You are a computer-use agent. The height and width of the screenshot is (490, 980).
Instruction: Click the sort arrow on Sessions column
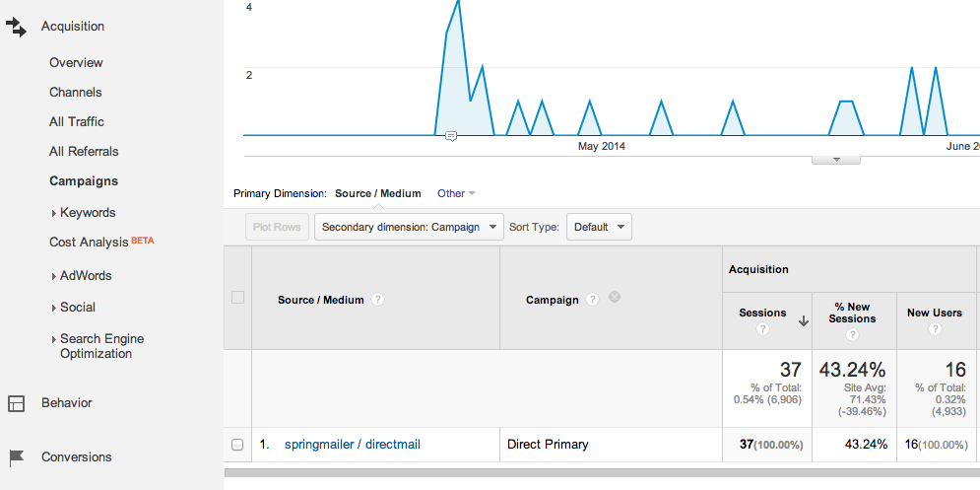(803, 319)
